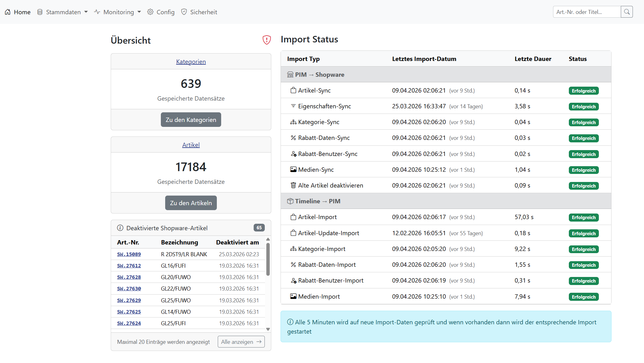This screenshot has height=363, width=644.
Task: Click the image icon next to Medien-Sync
Action: [x=293, y=169]
